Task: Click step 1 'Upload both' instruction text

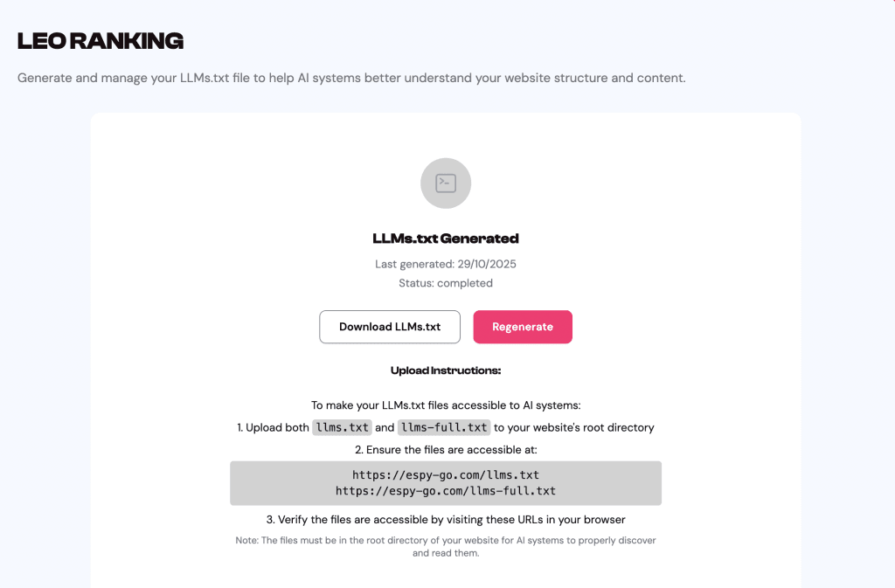Action: coord(273,428)
